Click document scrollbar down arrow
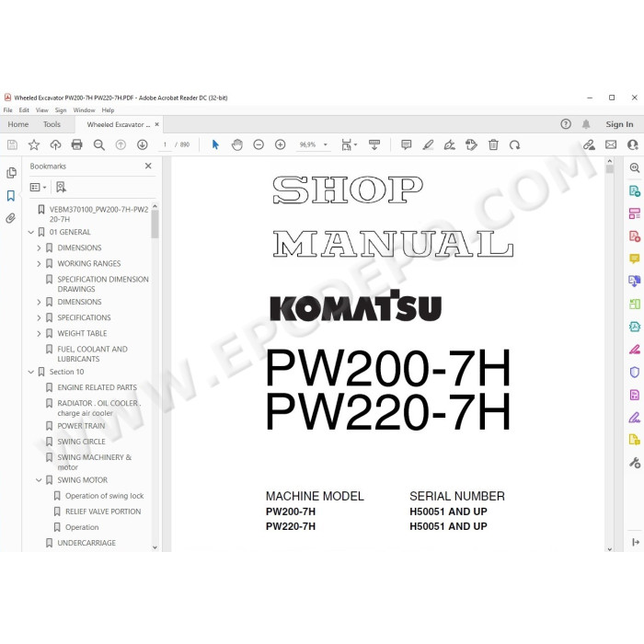 (x=609, y=548)
